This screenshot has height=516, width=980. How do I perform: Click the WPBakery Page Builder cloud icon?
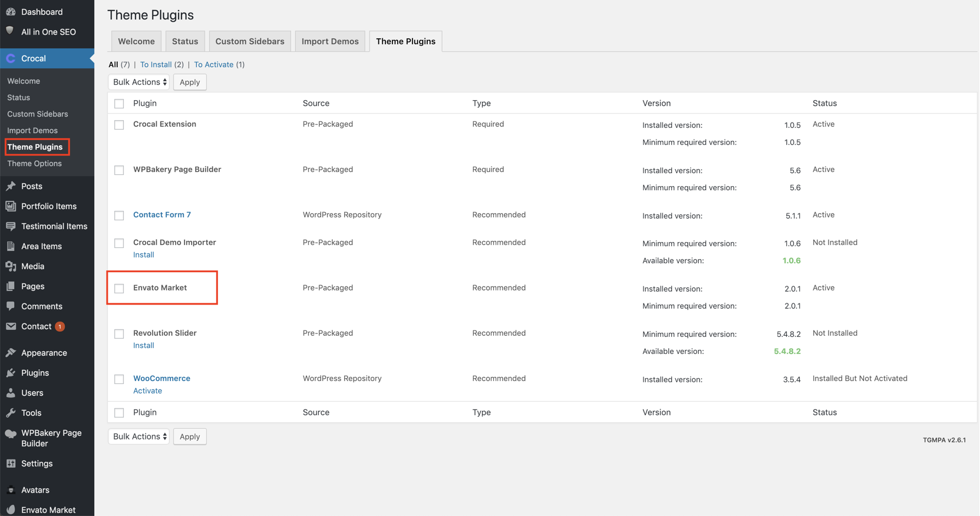11,434
